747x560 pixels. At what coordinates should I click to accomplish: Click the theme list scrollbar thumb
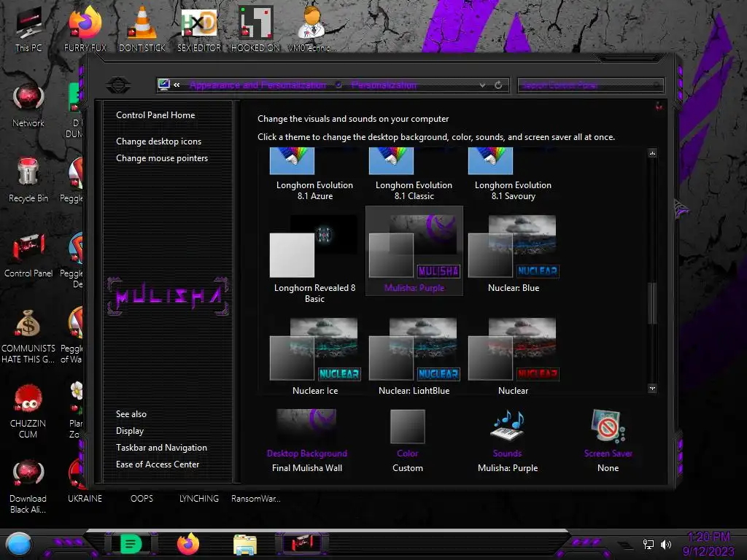[653, 303]
